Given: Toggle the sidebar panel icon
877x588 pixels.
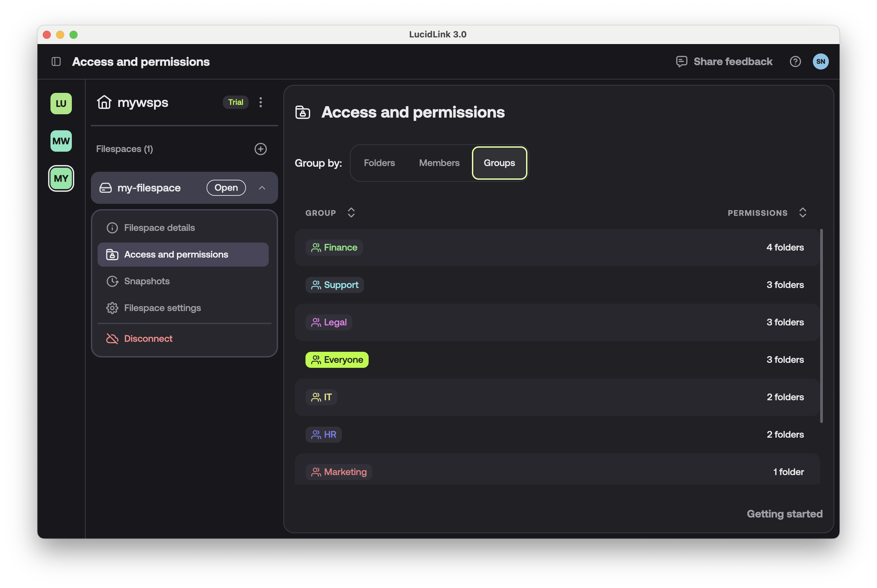Looking at the screenshot, I should 56,61.
